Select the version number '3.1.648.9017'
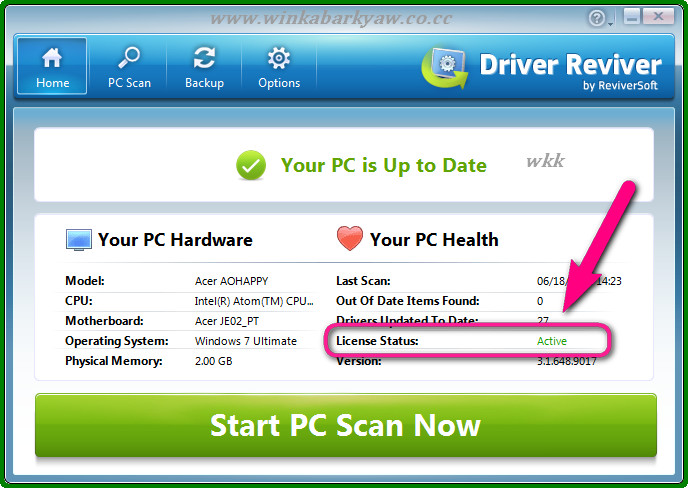This screenshot has height=488, width=688. coord(566,362)
